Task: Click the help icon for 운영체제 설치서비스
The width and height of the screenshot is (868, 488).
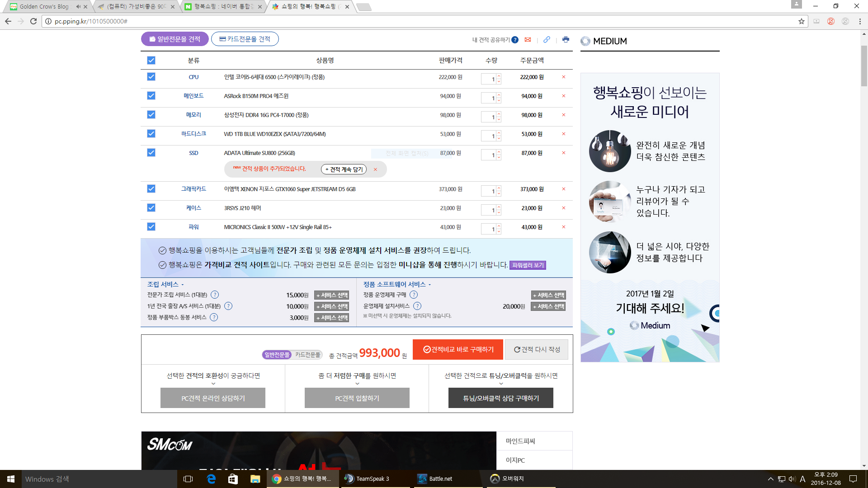Action: click(x=417, y=306)
